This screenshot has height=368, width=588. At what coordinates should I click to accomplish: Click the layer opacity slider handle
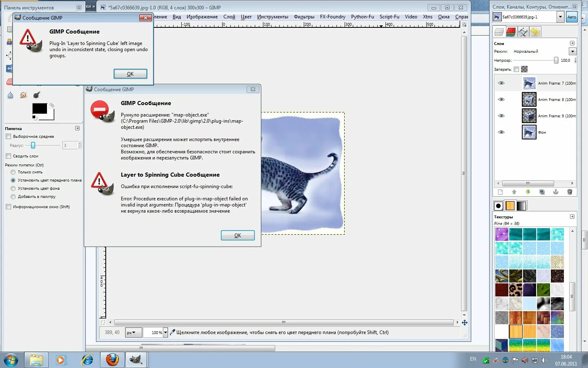click(556, 60)
